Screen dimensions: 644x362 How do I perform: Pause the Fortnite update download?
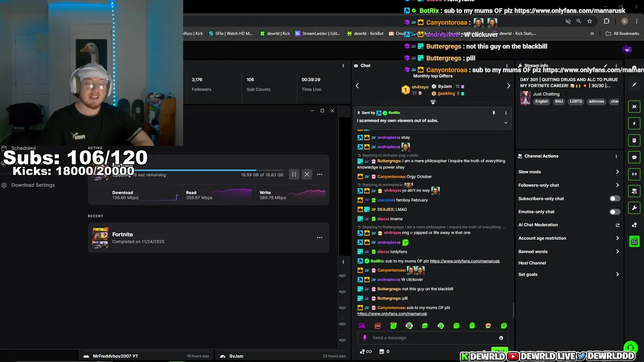tap(294, 174)
